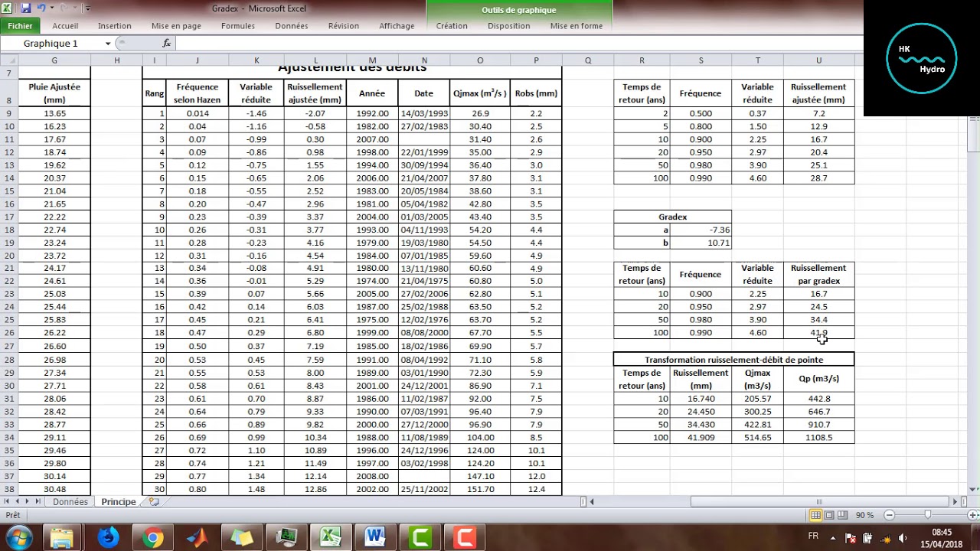Click the FR language indicator in tray
Screen dimensions: 980x551
(x=813, y=536)
